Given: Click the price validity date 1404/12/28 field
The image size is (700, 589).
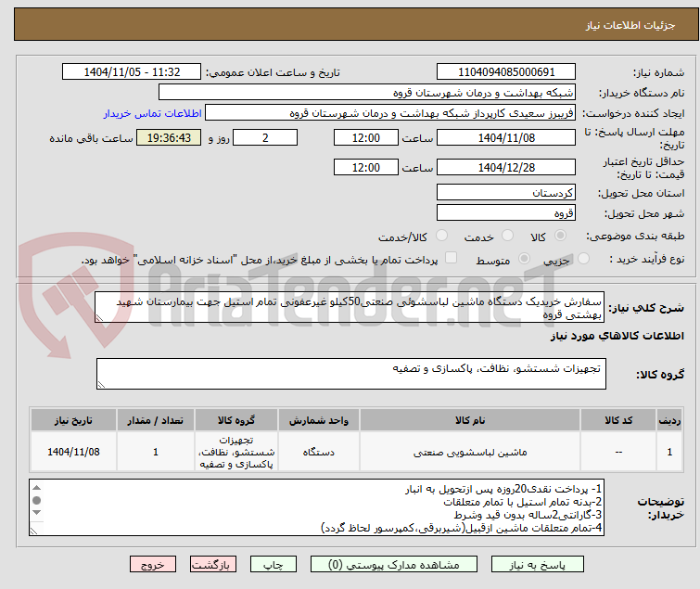Looking at the screenshot, I should 506,168.
